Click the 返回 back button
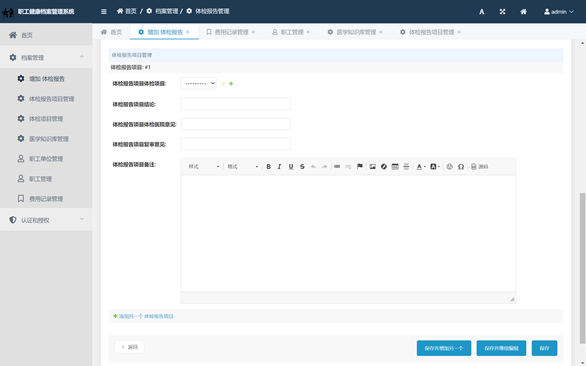The height and width of the screenshot is (366, 586). coord(129,347)
